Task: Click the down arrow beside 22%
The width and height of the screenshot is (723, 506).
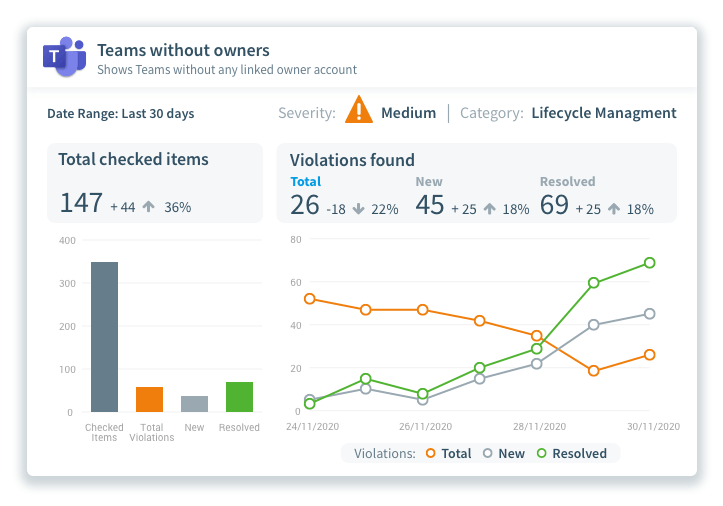Action: (358, 209)
